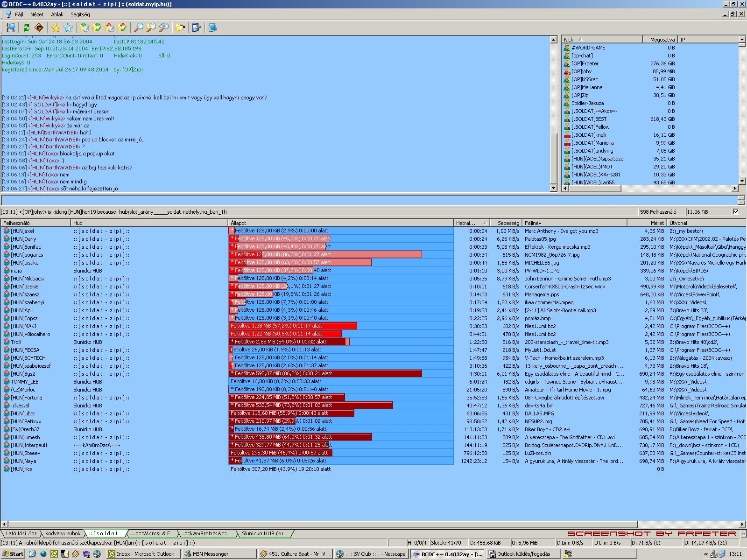
Task: Open Favorite Hubs via yellow star icon
Action: pyautogui.click(x=56, y=28)
